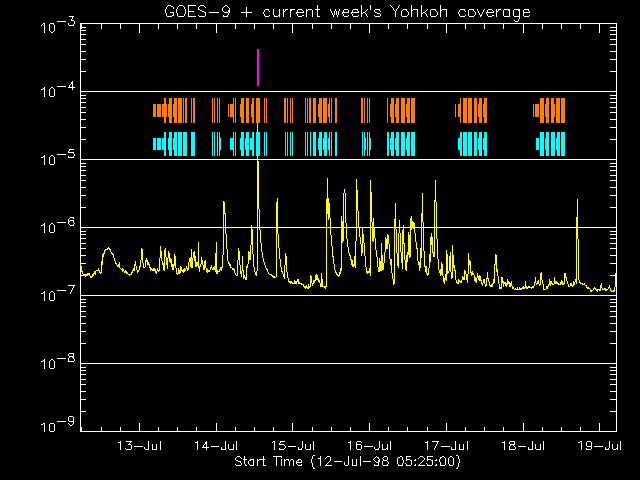The image size is (640, 480).
Task: Click the 10^-9 y-axis label
Action: [x=58, y=425]
